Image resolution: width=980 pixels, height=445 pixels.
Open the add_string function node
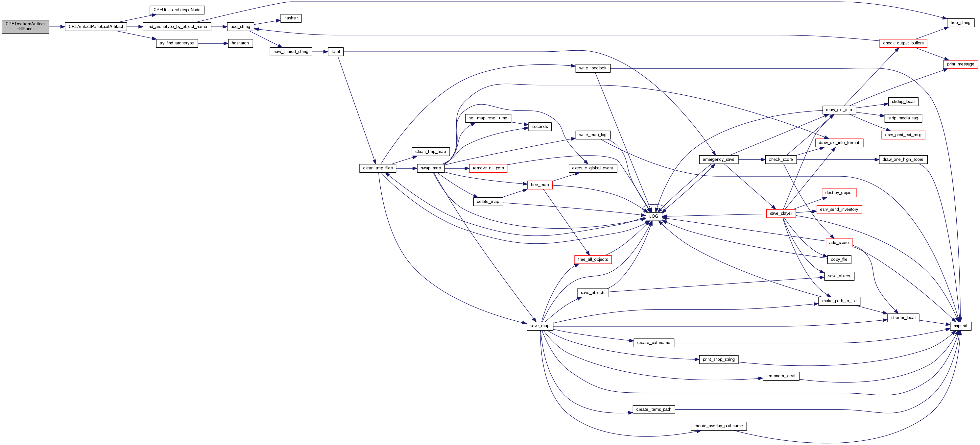[x=240, y=27]
